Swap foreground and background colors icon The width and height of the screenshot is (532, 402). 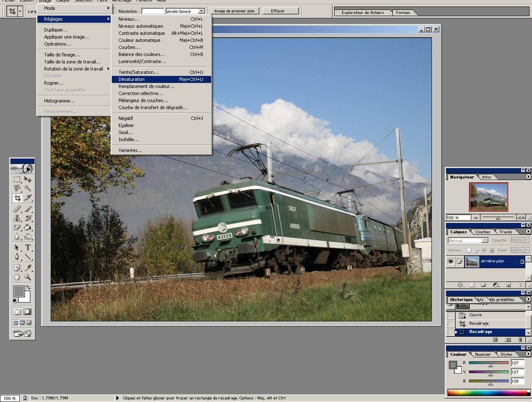28,287
